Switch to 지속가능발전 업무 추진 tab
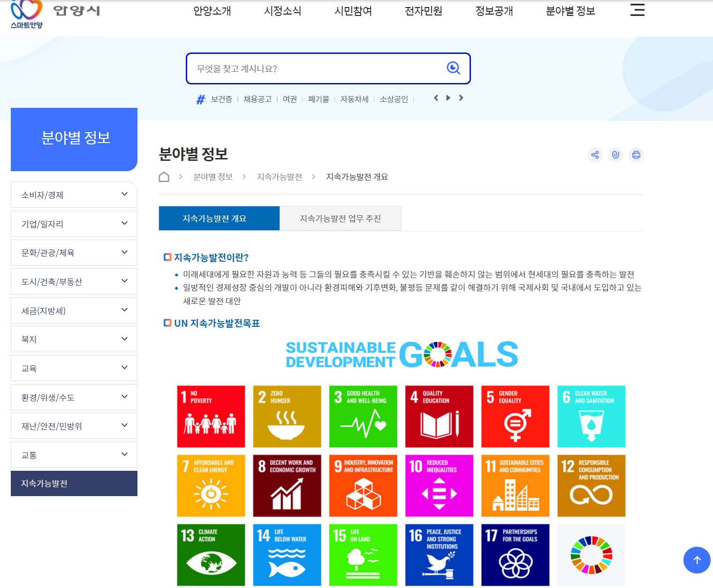 (341, 218)
